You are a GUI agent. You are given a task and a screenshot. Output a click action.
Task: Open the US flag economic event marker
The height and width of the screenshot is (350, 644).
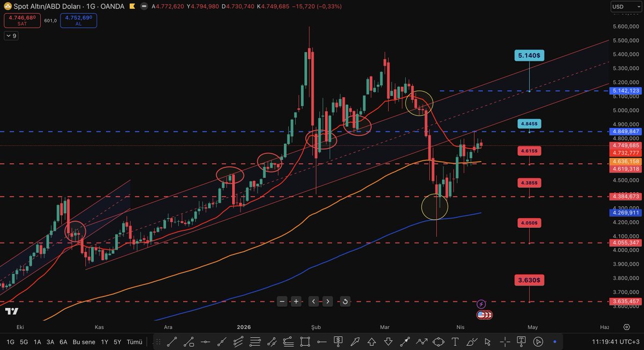(x=481, y=315)
